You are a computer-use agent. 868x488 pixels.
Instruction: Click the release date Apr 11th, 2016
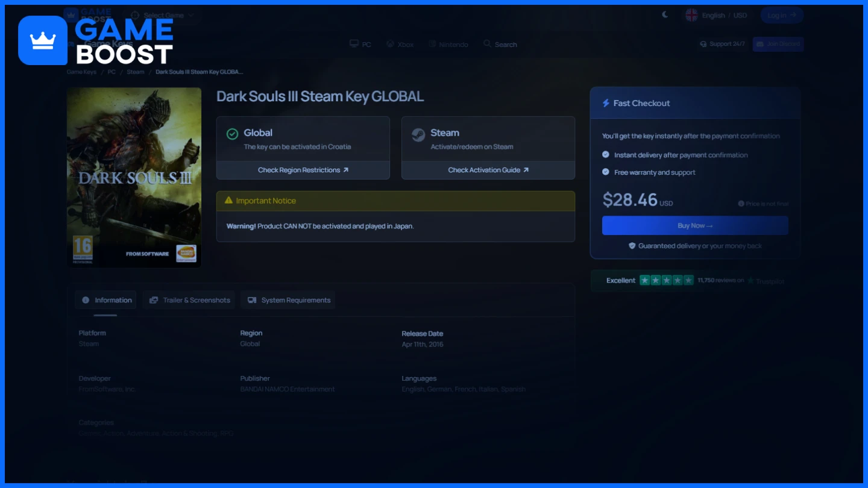tap(423, 345)
